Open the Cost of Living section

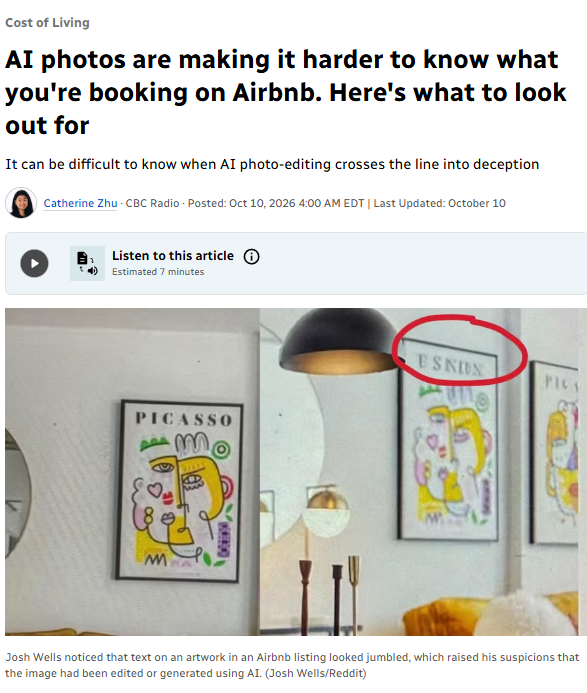tap(47, 23)
